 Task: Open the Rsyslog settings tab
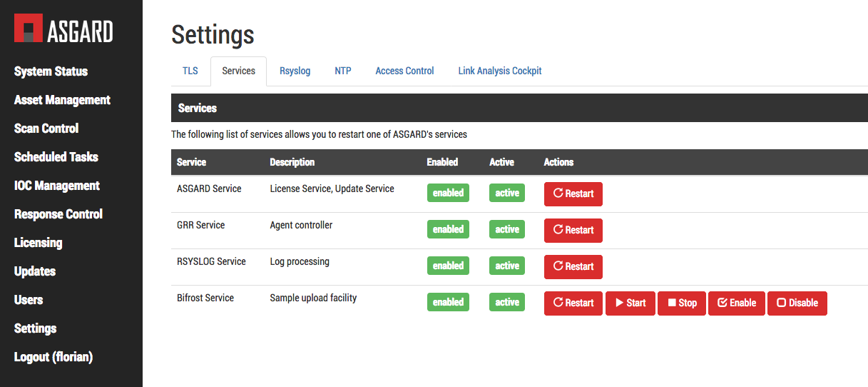point(295,71)
